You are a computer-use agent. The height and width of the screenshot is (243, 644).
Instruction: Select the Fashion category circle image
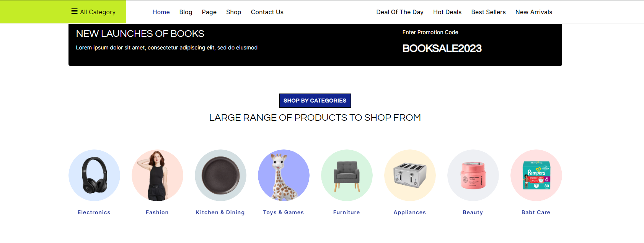157,175
